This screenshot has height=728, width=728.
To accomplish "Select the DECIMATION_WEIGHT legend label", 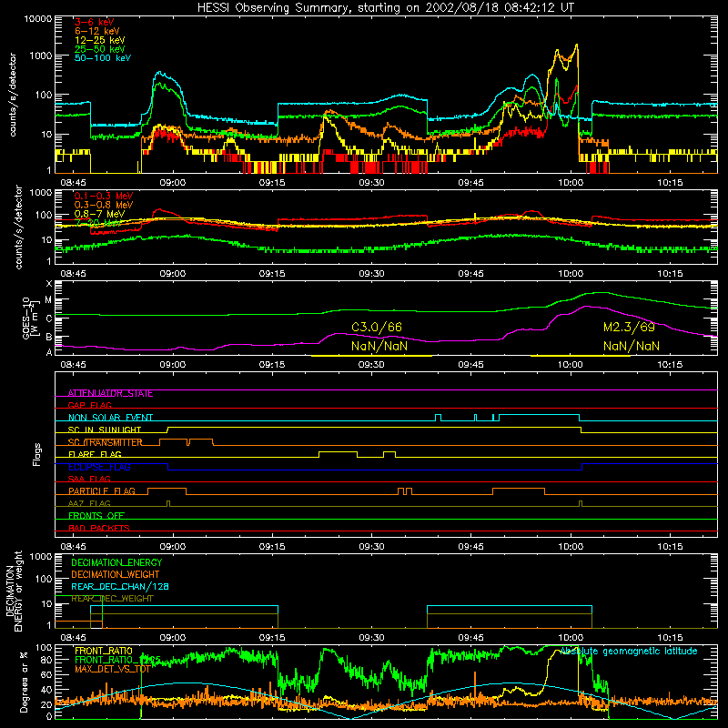I will coord(116,575).
